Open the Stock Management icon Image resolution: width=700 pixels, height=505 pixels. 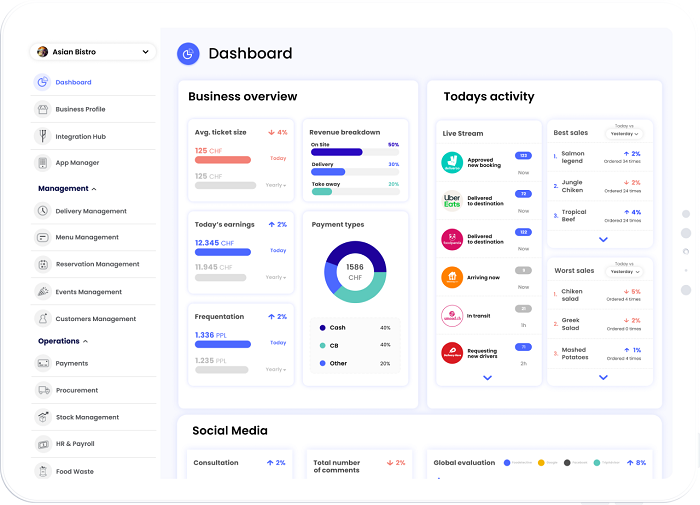pos(43,417)
